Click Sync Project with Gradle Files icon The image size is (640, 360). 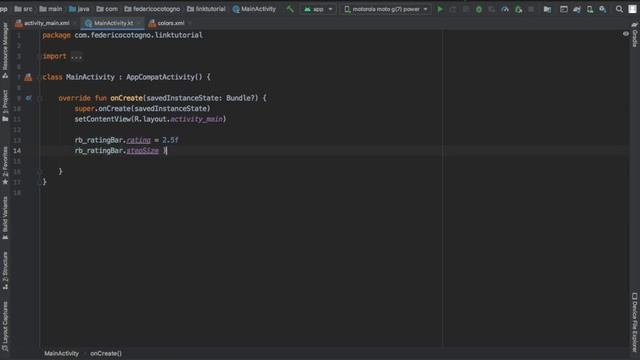click(577, 9)
